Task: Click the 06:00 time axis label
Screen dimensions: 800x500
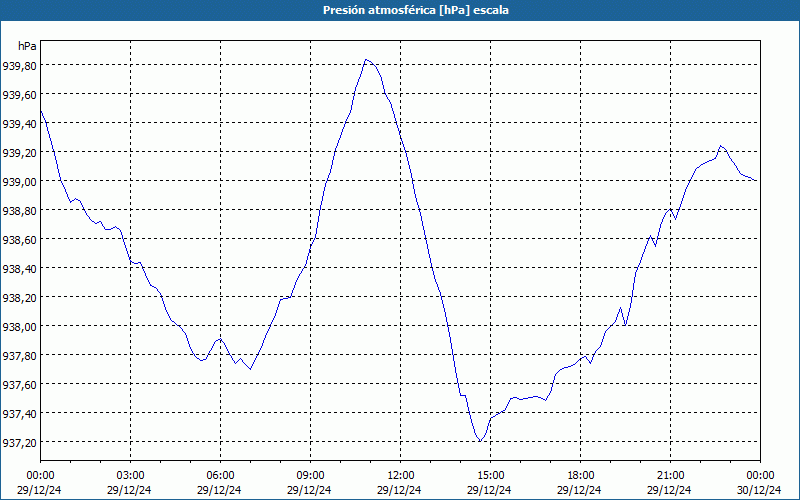Action: click(220, 476)
